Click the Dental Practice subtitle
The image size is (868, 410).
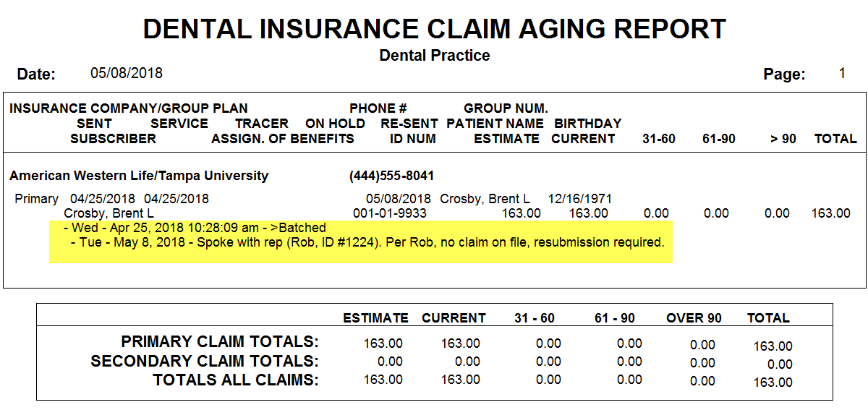pyautogui.click(x=435, y=56)
